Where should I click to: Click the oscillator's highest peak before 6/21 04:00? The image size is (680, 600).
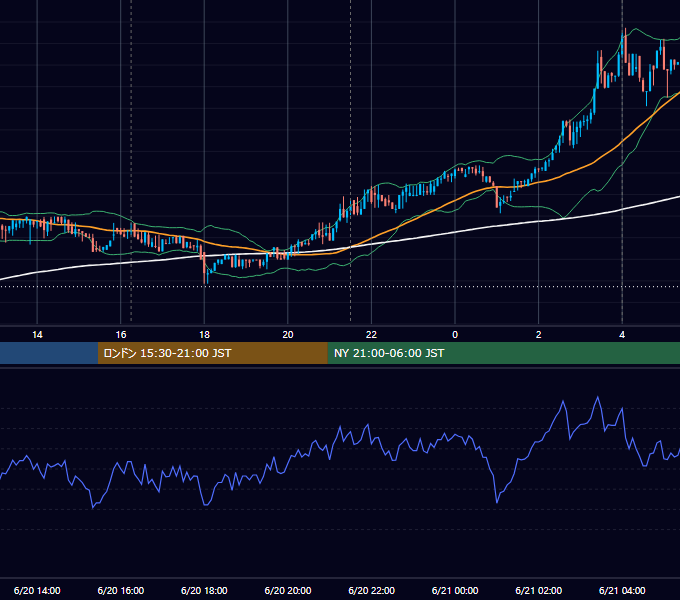click(x=598, y=397)
